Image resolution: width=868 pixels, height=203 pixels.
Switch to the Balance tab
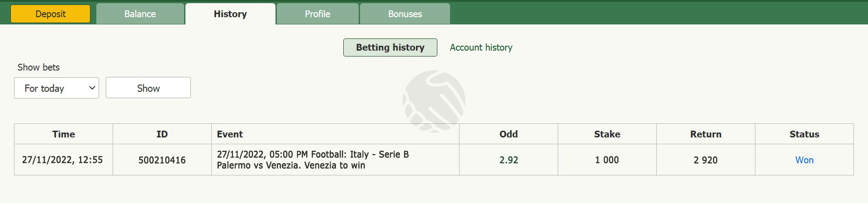140,14
